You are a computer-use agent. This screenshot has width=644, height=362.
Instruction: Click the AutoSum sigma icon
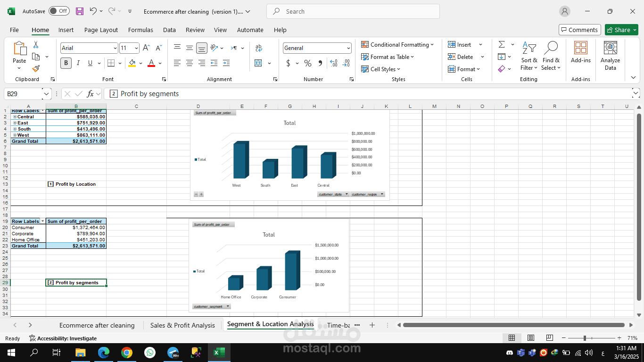(502, 44)
